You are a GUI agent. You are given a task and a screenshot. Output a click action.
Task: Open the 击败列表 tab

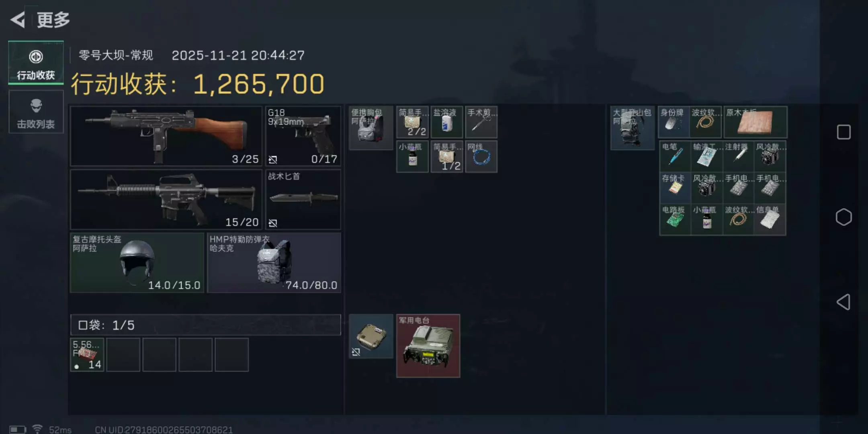pos(36,112)
